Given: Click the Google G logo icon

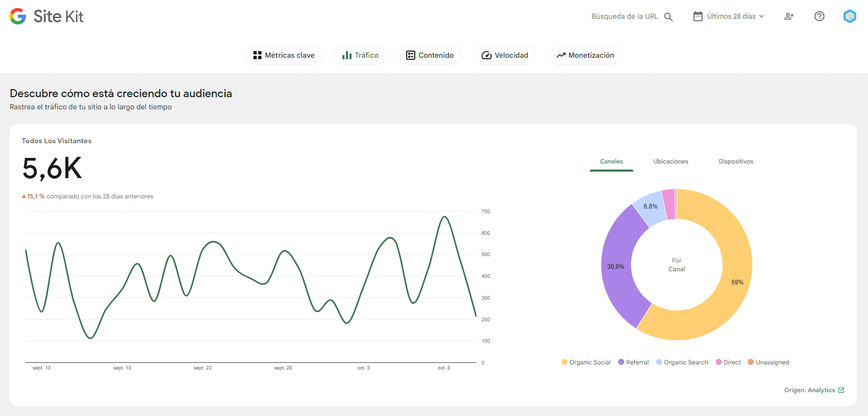Looking at the screenshot, I should 18,17.
